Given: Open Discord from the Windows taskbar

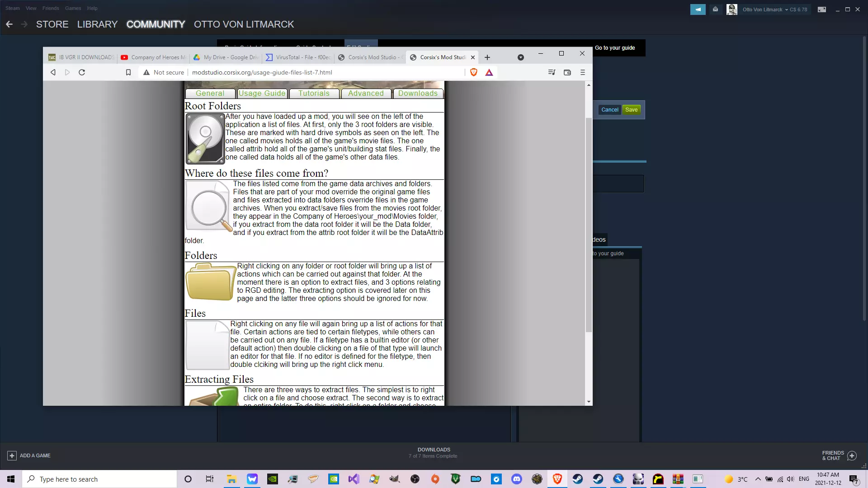Looking at the screenshot, I should pyautogui.click(x=517, y=479).
